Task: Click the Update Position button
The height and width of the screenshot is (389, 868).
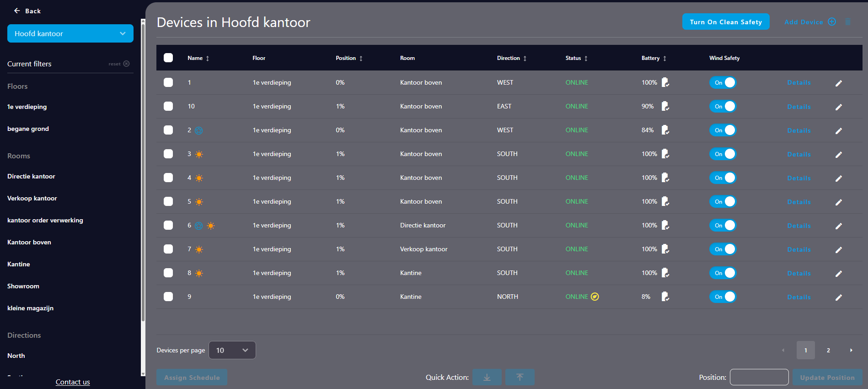Action: (x=827, y=377)
